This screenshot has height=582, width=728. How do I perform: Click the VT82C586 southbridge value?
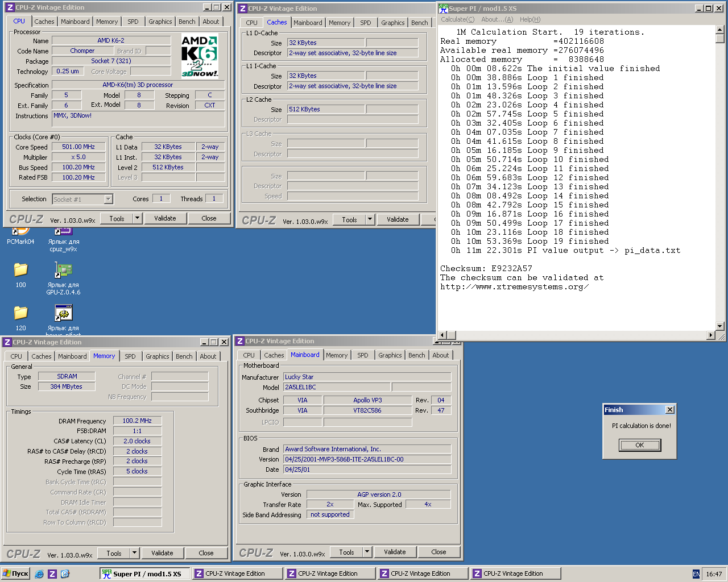pos(367,410)
